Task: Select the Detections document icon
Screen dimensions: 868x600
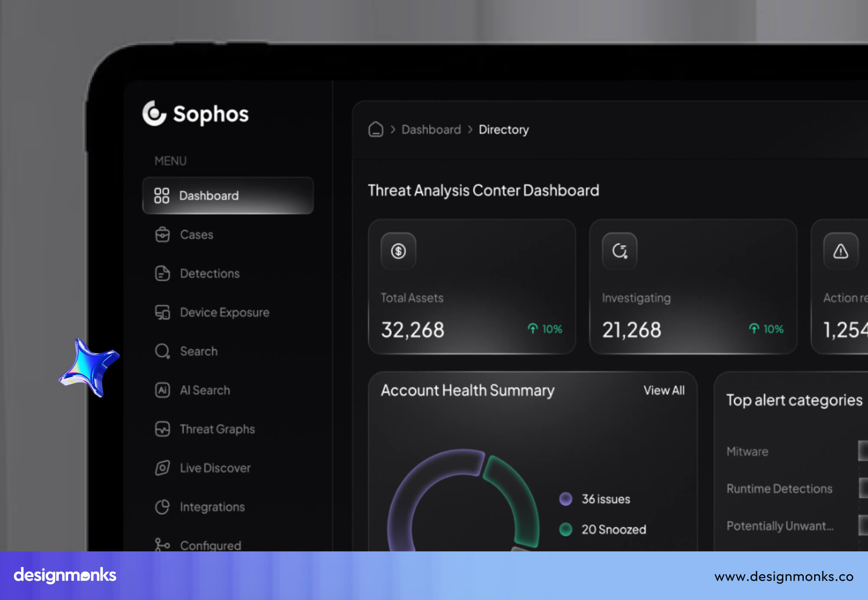Action: pyautogui.click(x=162, y=273)
